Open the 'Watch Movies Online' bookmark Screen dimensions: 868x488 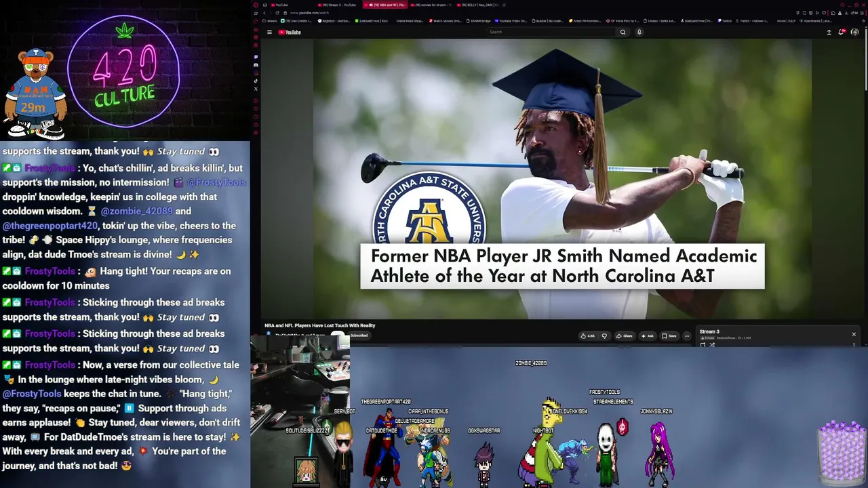pos(446,21)
